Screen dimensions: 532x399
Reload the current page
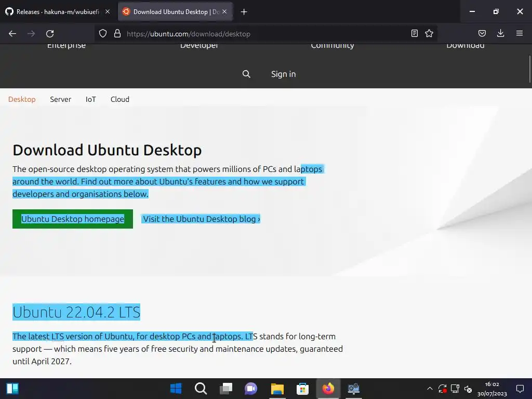50,34
